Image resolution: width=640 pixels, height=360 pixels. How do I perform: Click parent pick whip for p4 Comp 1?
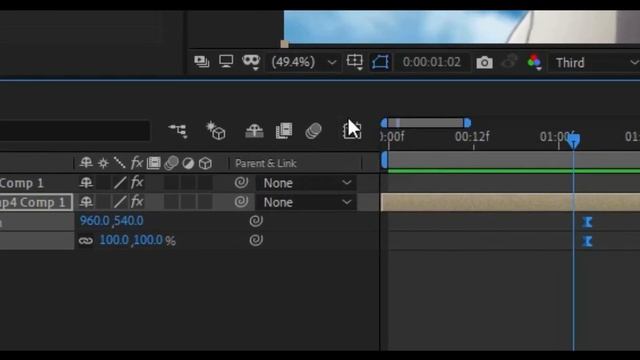(x=241, y=202)
